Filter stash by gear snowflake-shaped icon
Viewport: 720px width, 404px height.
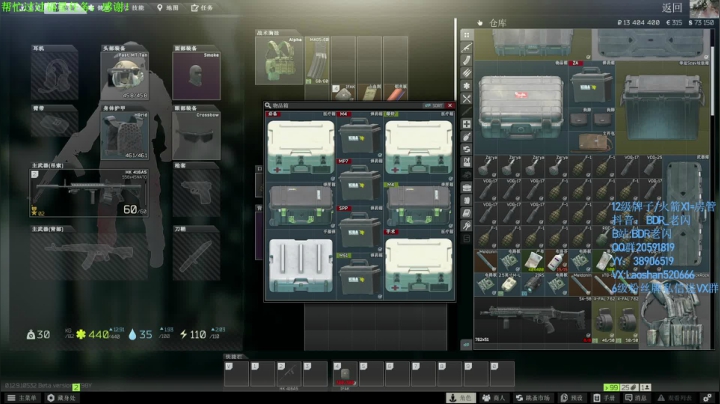[x=467, y=85]
